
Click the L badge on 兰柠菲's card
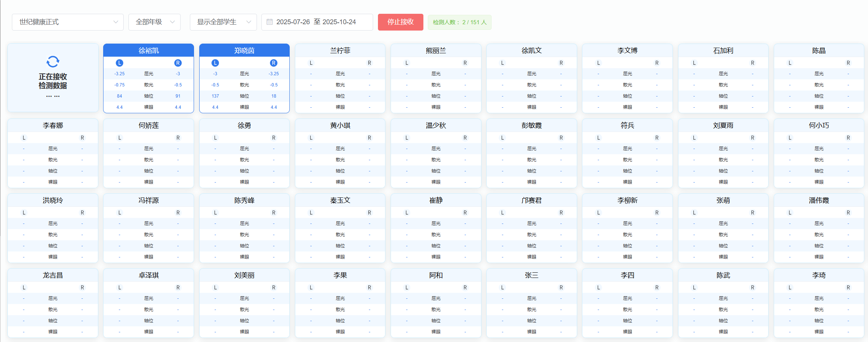(x=311, y=63)
